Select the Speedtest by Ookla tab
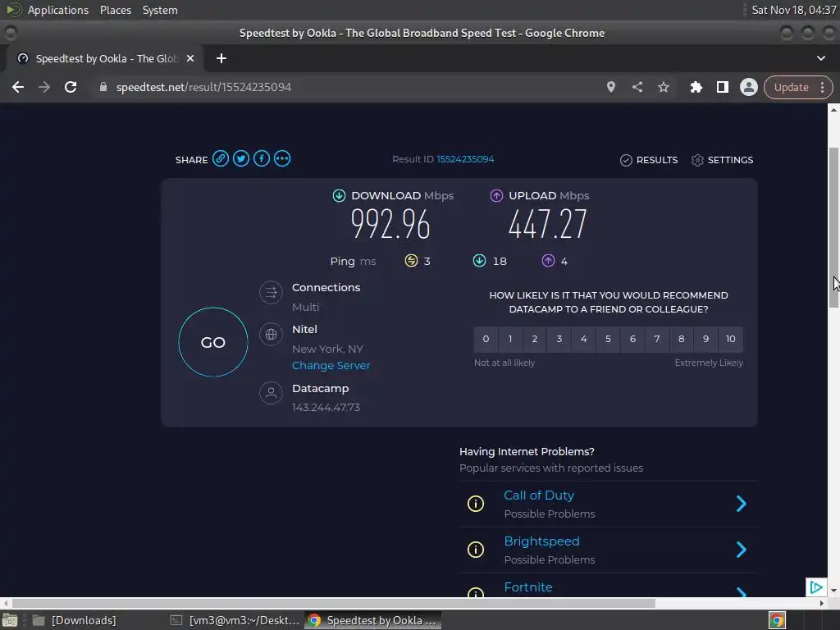 (106, 58)
